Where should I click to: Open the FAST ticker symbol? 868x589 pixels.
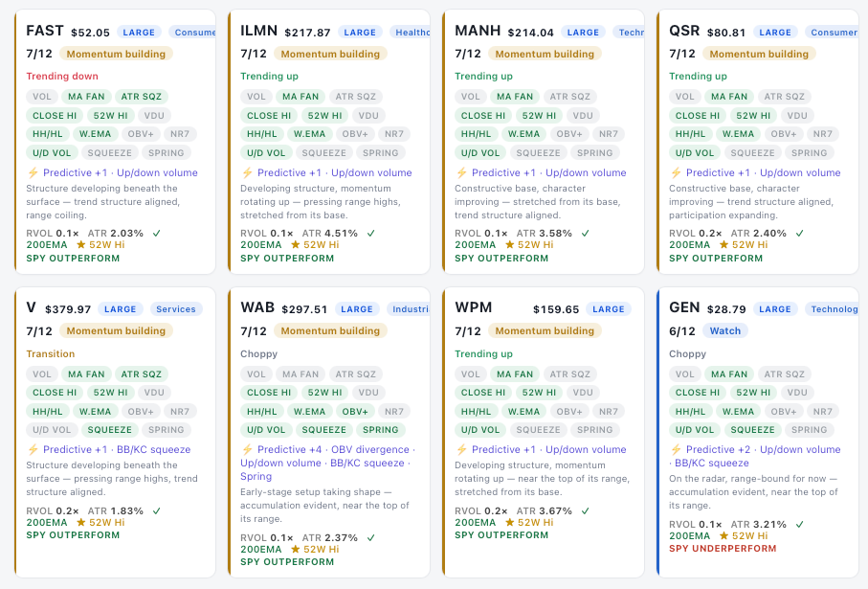[45, 31]
